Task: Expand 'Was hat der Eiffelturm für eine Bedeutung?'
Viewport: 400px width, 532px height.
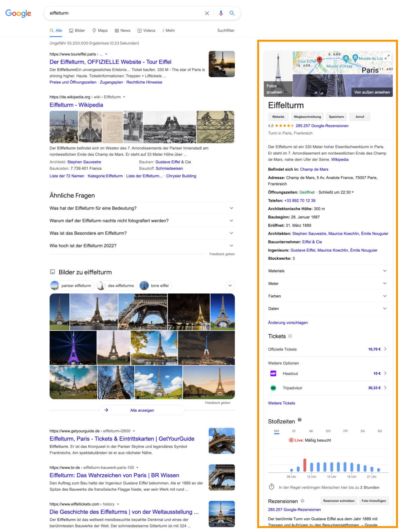Action: [142, 208]
